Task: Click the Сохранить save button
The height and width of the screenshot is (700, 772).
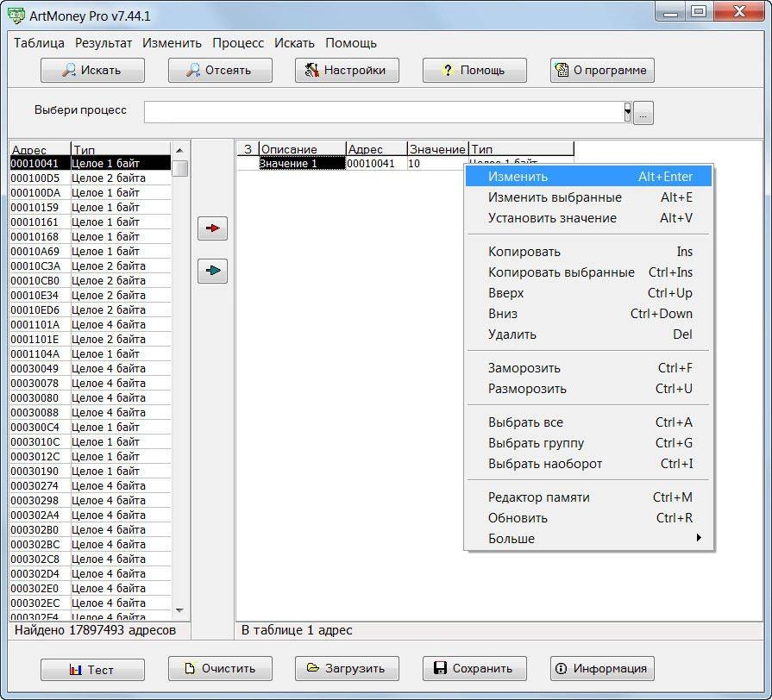Action: pos(474,668)
